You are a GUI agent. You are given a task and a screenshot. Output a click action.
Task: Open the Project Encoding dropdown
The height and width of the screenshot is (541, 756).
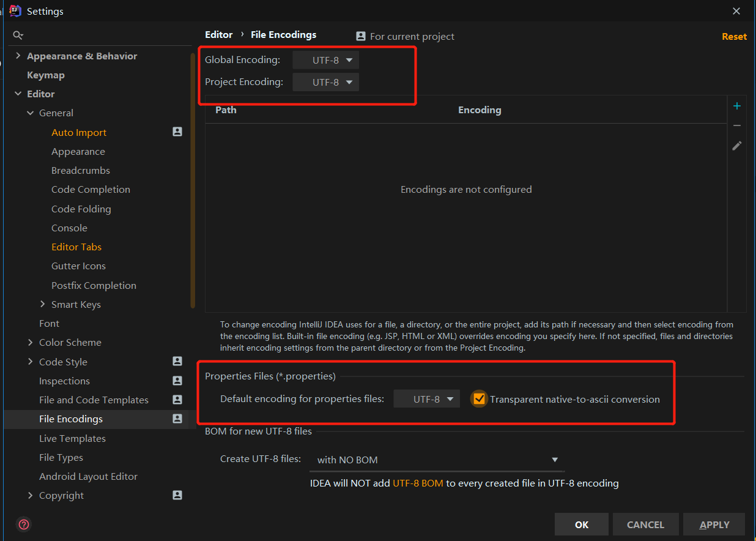(326, 82)
